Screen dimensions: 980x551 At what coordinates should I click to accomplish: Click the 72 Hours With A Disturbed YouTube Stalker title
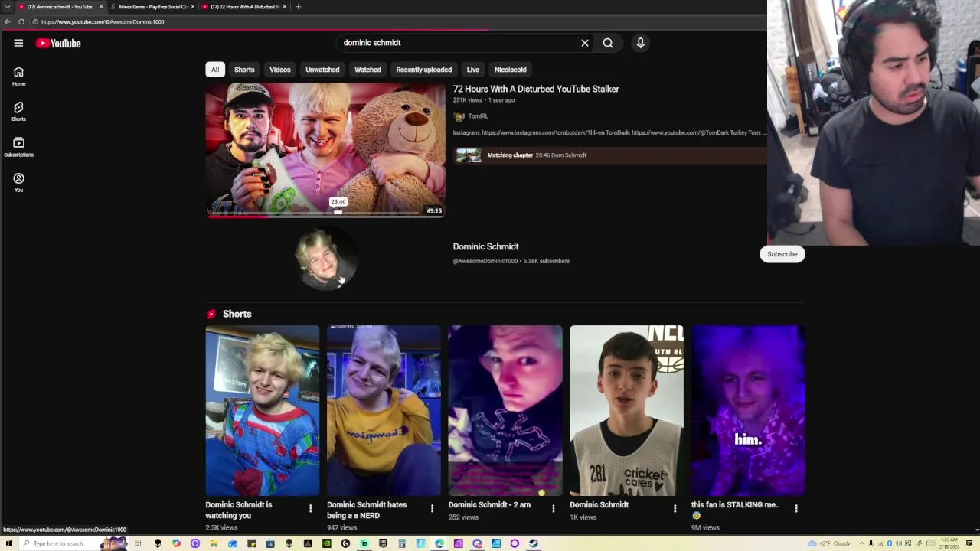tap(536, 89)
